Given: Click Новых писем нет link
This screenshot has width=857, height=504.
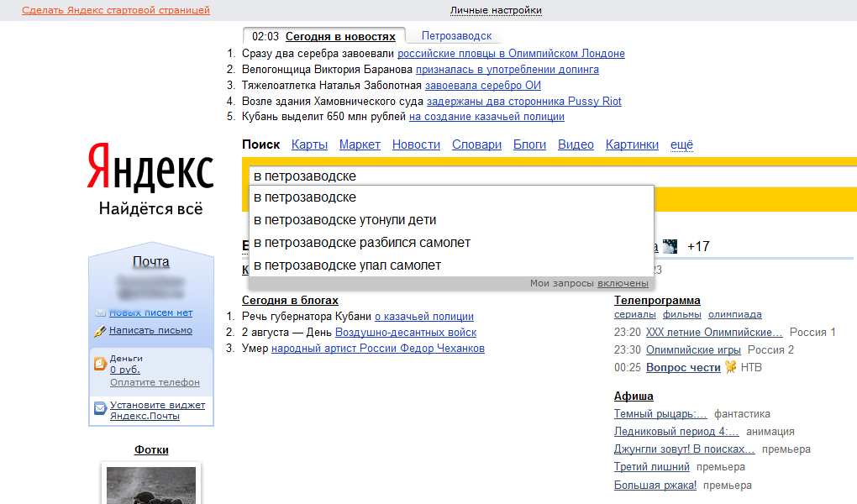Looking at the screenshot, I should click(x=151, y=312).
